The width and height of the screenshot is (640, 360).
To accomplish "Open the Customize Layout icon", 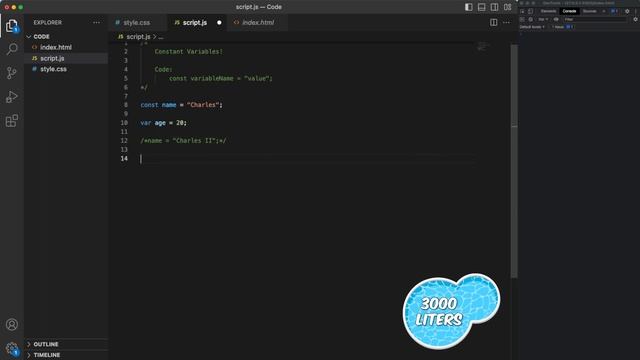I will point(507,7).
